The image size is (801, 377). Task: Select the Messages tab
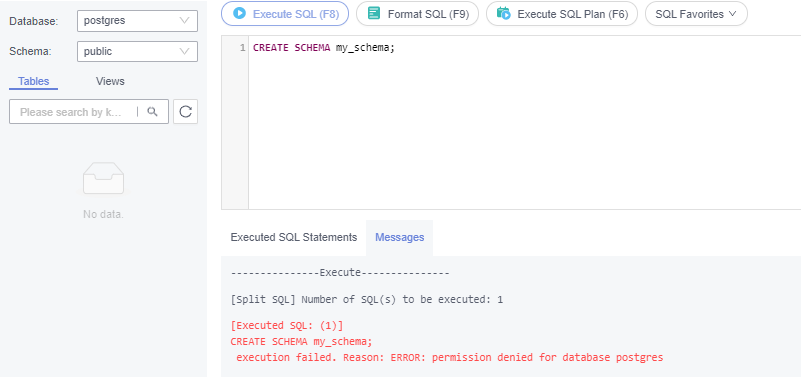click(399, 238)
